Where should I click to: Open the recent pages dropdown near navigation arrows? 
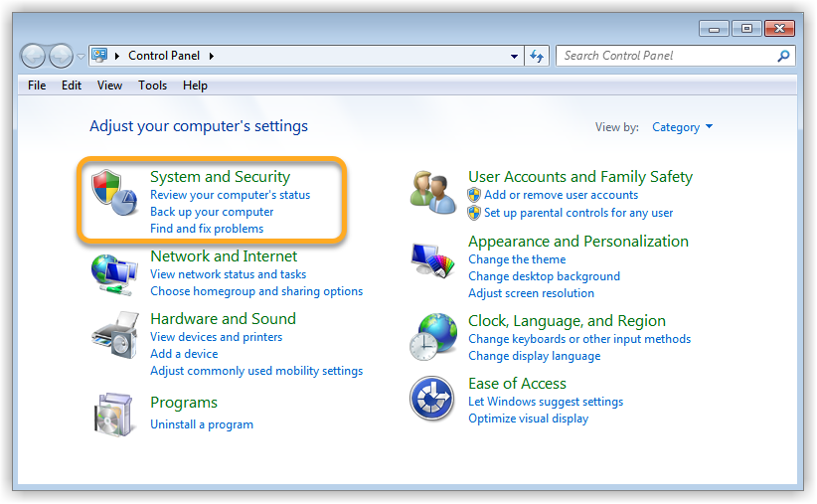81,56
